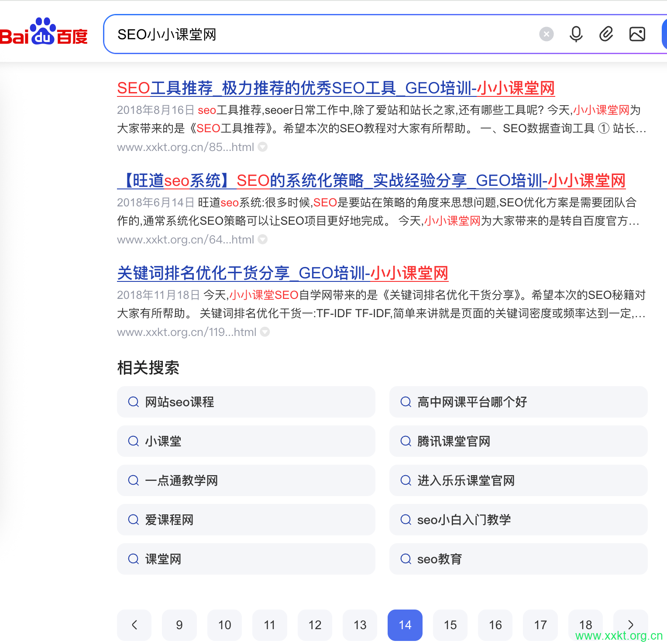This screenshot has width=667, height=644.
Task: Jump to results page 15
Action: 450,625
